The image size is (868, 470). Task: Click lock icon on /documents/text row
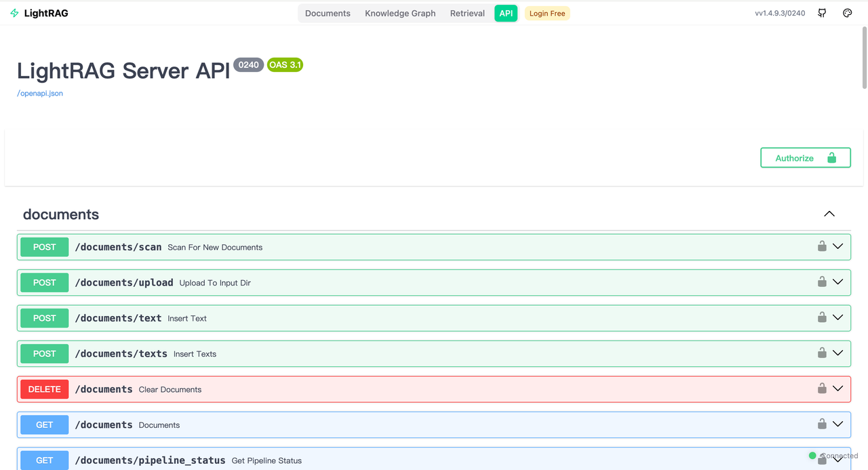coord(822,317)
